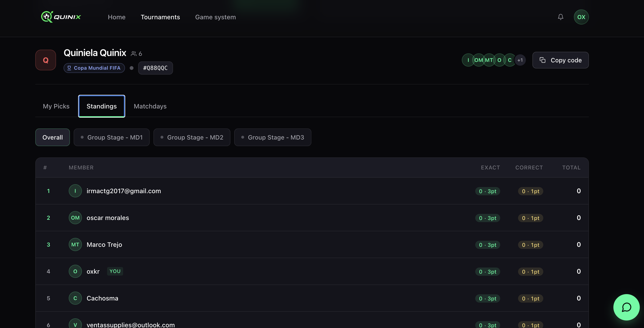This screenshot has height=328, width=644.
Task: Filter standings by Group Stage - MD1
Action: point(112,137)
